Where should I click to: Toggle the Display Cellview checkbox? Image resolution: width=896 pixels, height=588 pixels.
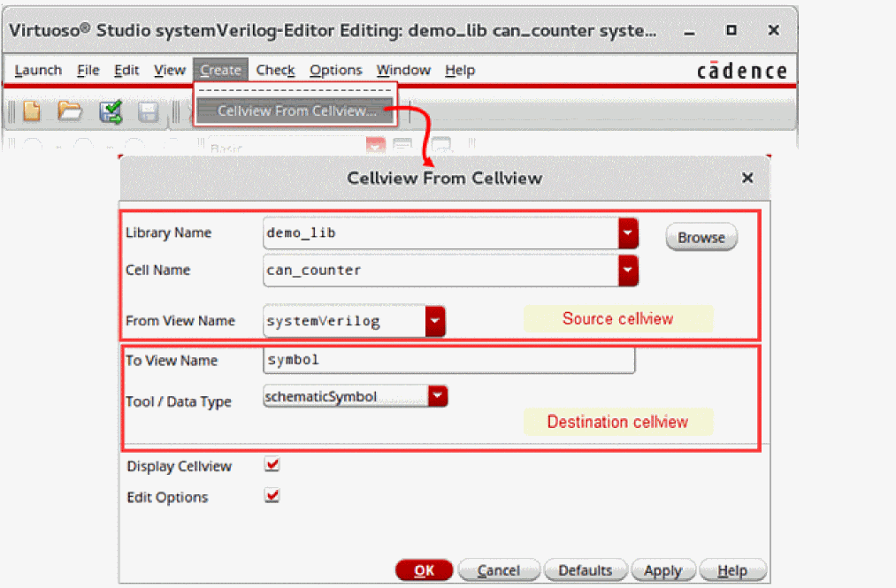272,464
